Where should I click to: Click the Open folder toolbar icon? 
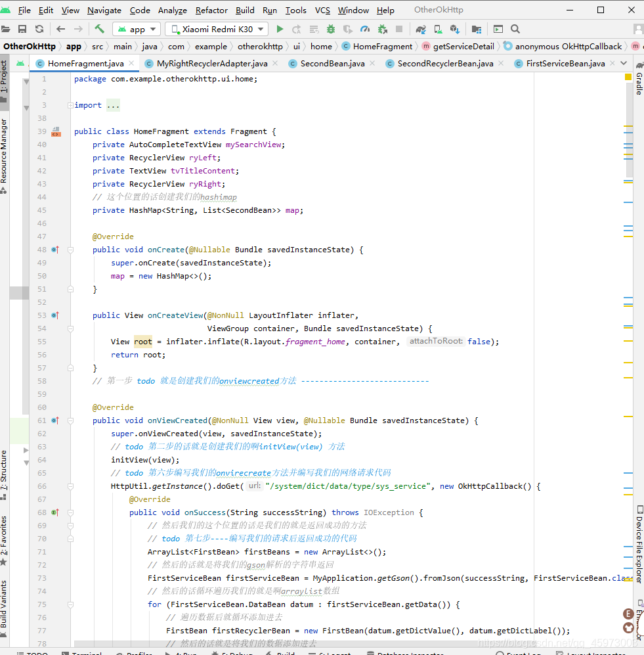point(5,30)
